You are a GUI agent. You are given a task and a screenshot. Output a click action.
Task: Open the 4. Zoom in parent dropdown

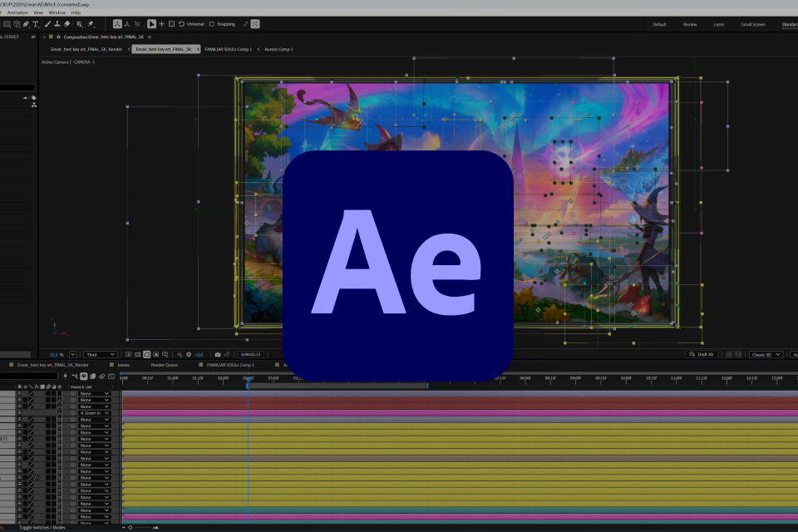pos(95,413)
